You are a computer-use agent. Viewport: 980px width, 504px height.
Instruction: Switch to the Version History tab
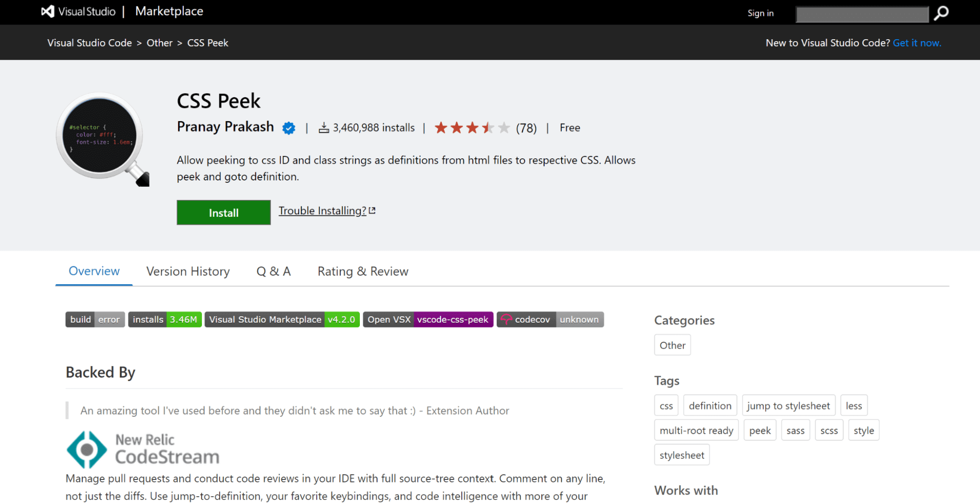(x=187, y=271)
